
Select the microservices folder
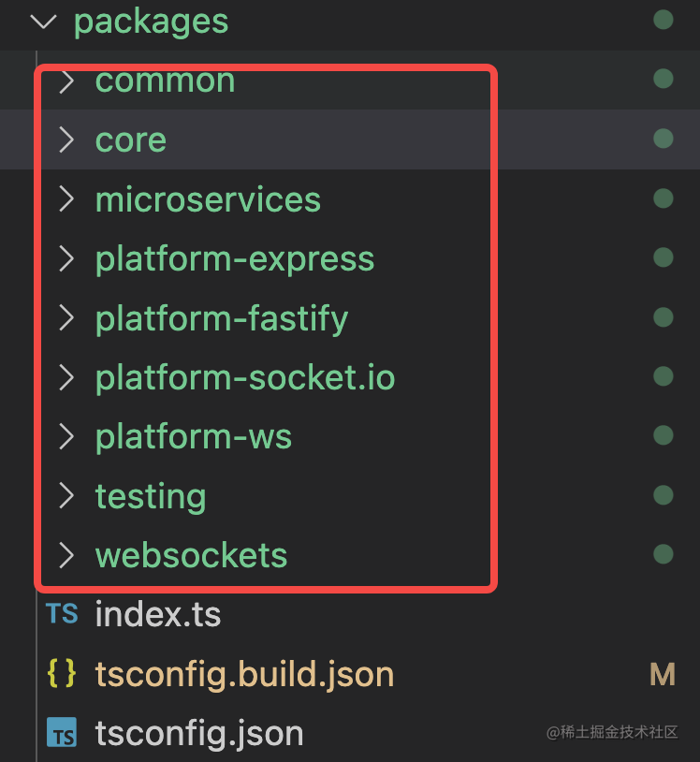pos(208,199)
